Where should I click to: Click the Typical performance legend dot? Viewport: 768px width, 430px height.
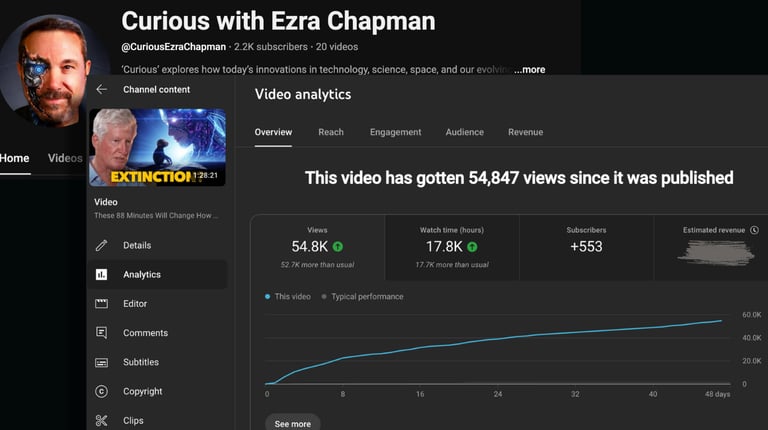pos(324,296)
